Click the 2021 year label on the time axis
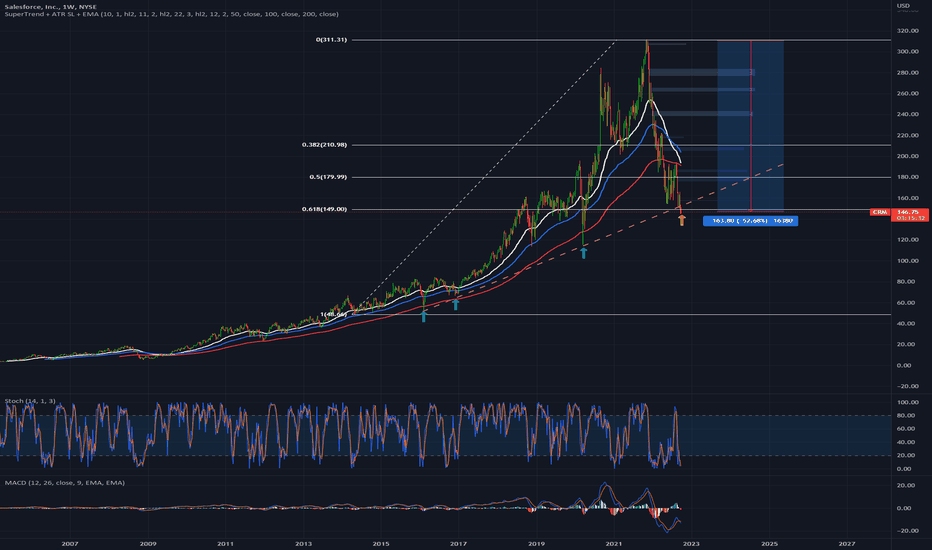Viewport: 932px width, 550px height. click(x=614, y=543)
